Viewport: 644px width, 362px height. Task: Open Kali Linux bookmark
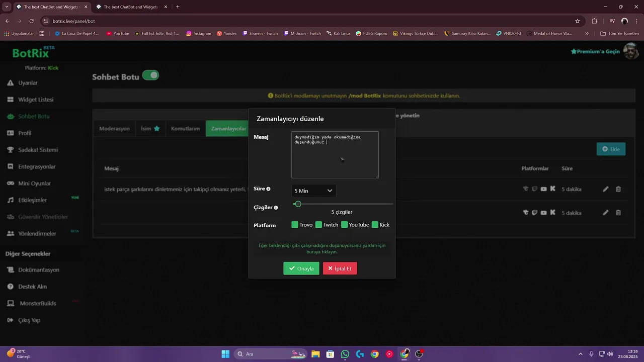click(338, 34)
